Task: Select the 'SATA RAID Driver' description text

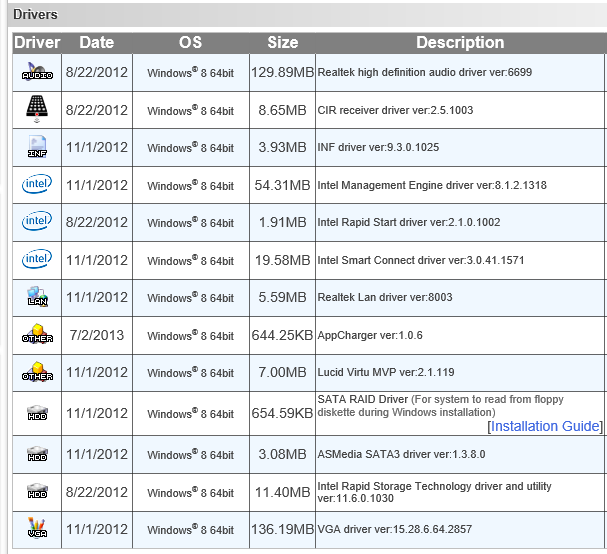Action: (x=363, y=399)
